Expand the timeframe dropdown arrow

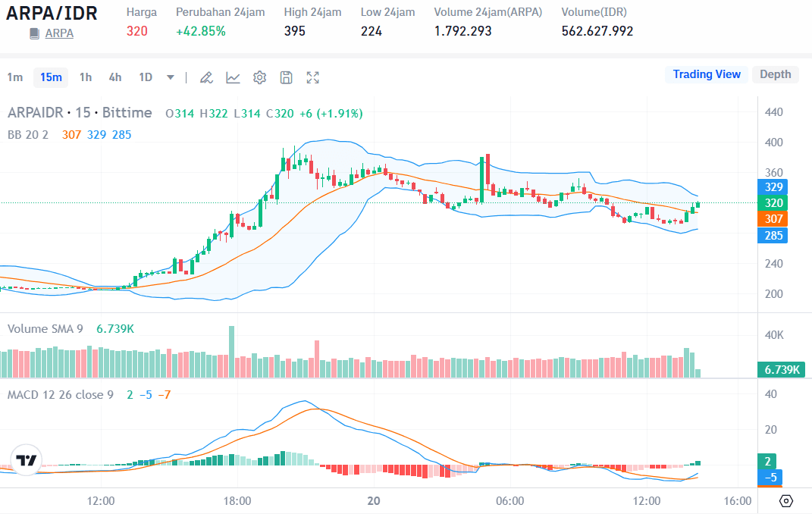tap(171, 77)
